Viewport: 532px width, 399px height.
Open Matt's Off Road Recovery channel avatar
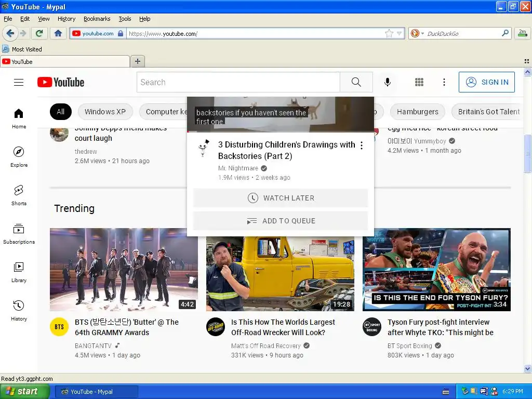pyautogui.click(x=216, y=327)
